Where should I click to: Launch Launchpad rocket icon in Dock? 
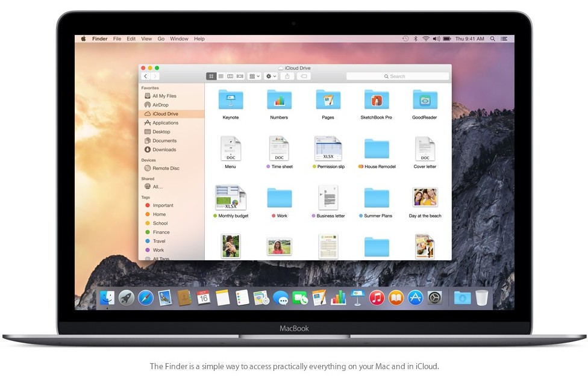pos(127,298)
